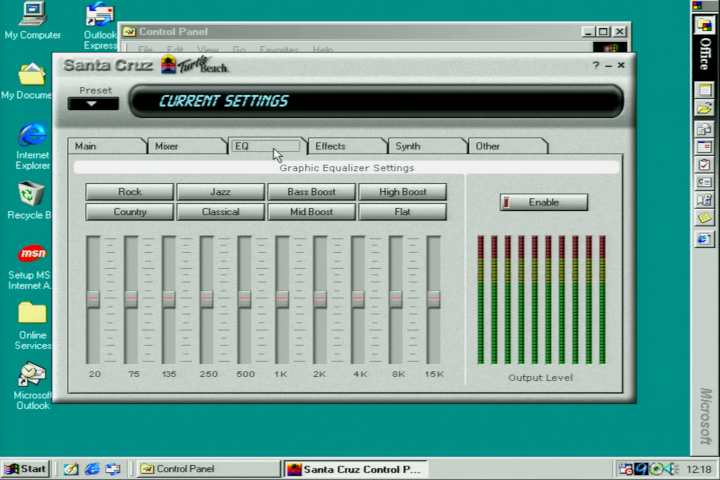This screenshot has width=720, height=480.
Task: Click the Office toolbar New Task icon
Action: tap(705, 165)
